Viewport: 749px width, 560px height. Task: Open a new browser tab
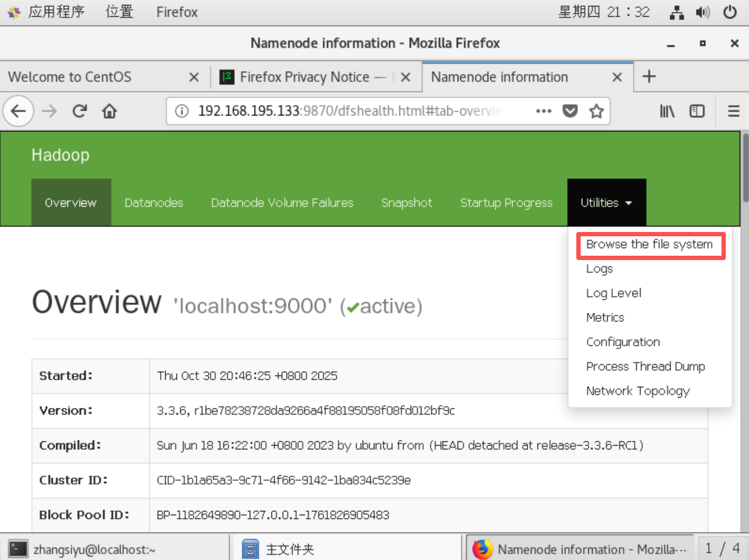pos(649,77)
